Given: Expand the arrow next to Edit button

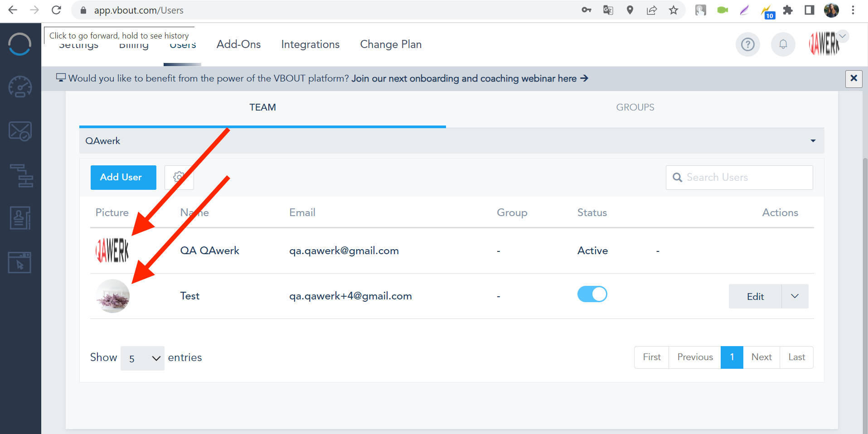Looking at the screenshot, I should pyautogui.click(x=795, y=296).
